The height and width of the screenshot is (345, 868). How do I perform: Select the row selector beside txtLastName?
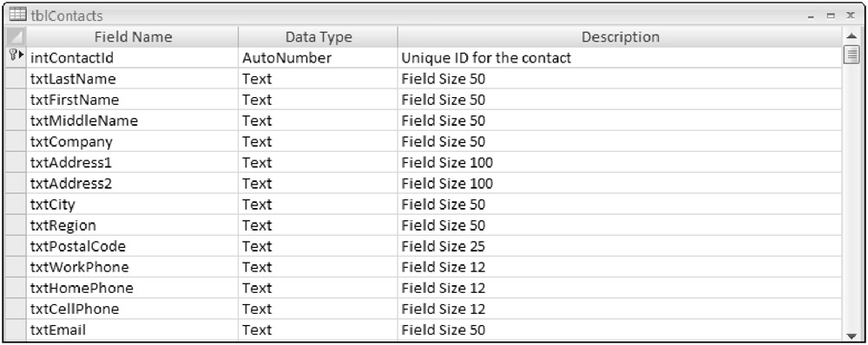[16, 79]
